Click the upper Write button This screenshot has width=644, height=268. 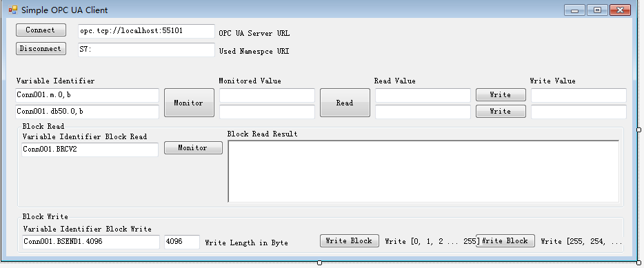tap(501, 95)
